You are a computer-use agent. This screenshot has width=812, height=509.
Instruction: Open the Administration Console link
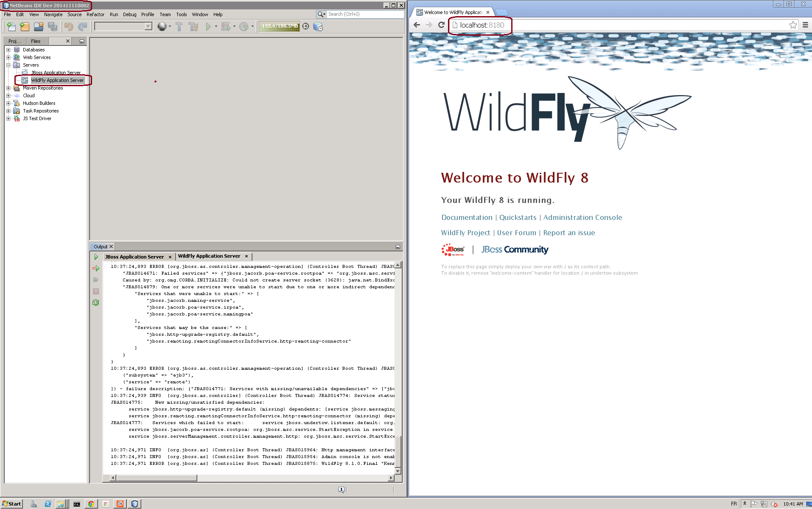coord(582,217)
